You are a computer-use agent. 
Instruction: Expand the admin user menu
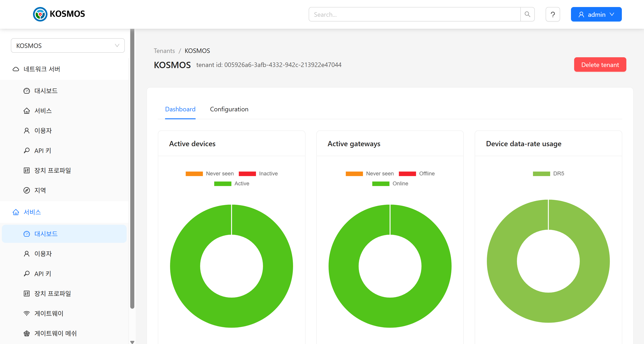[596, 14]
